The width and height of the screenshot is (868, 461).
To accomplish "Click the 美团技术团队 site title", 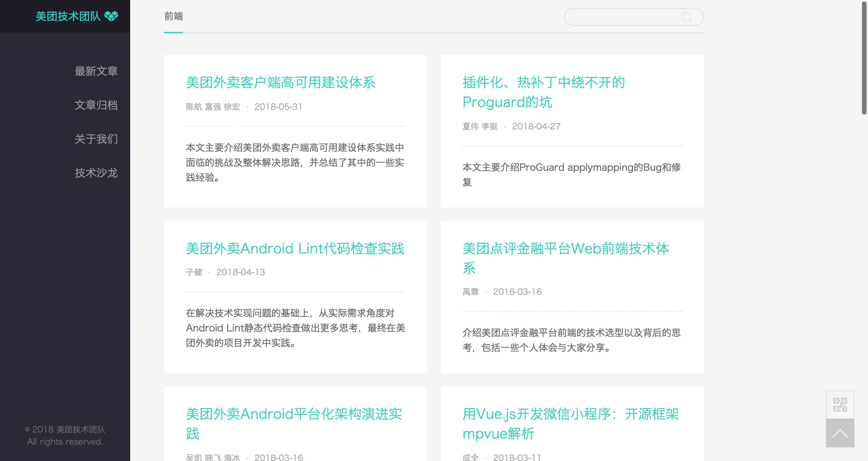I will (x=68, y=16).
